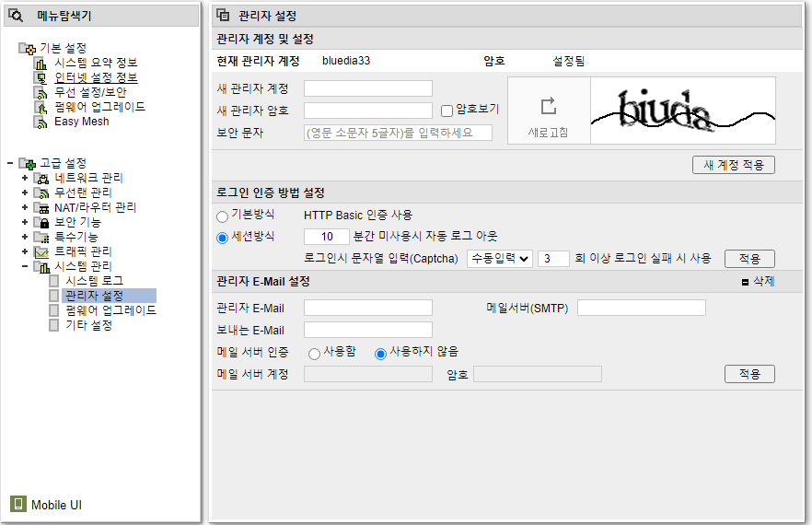This screenshot has width=812, height=525.
Task: Click the 인터넷 설정 정보 monitor icon
Action: [41, 78]
